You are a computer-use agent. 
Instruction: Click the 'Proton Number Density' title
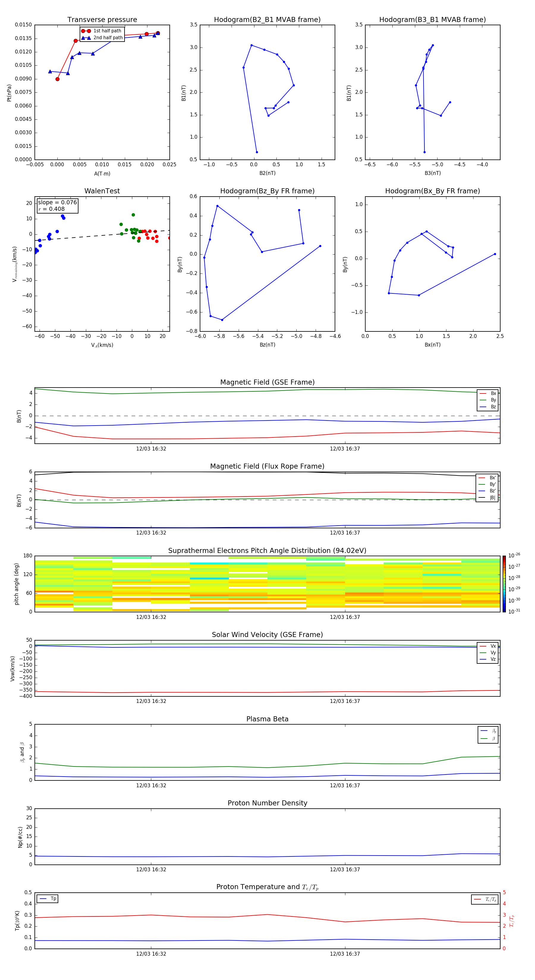click(x=267, y=803)
